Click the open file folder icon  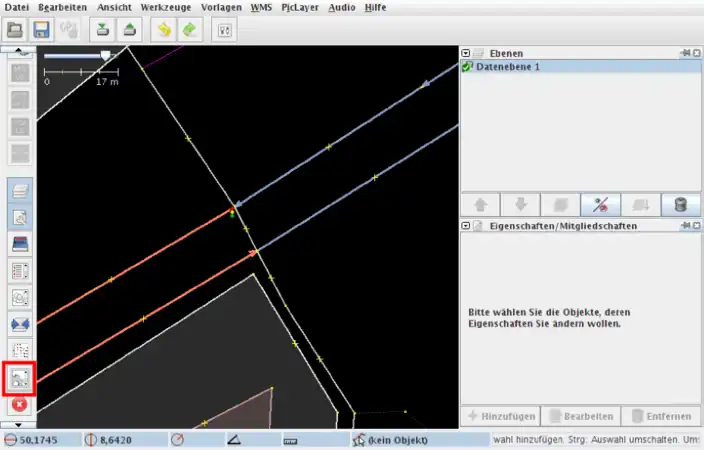pos(15,30)
